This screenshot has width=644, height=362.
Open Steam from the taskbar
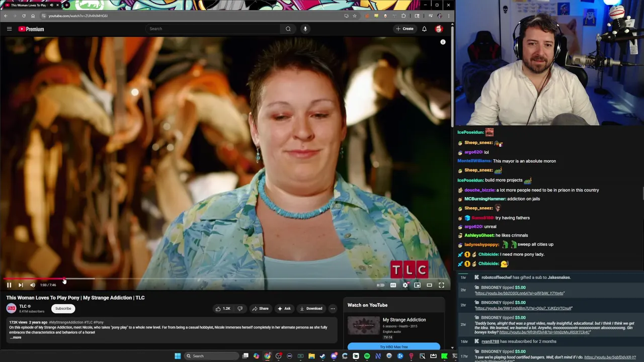tap(323, 356)
